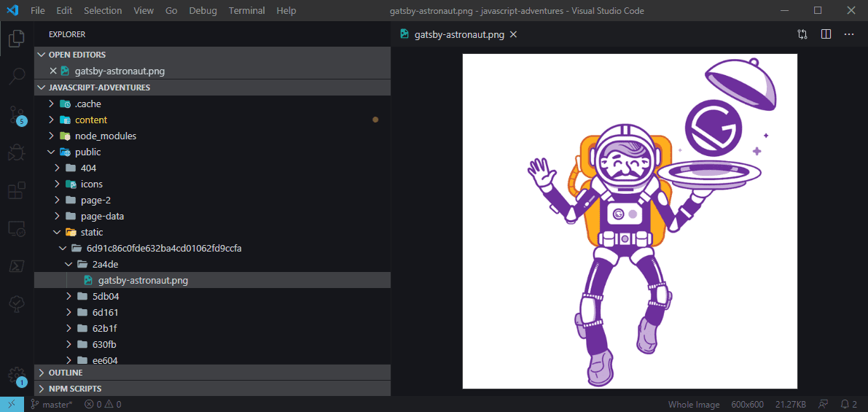This screenshot has width=868, height=412.
Task: Expand the 5db04 folder
Action: (213, 296)
